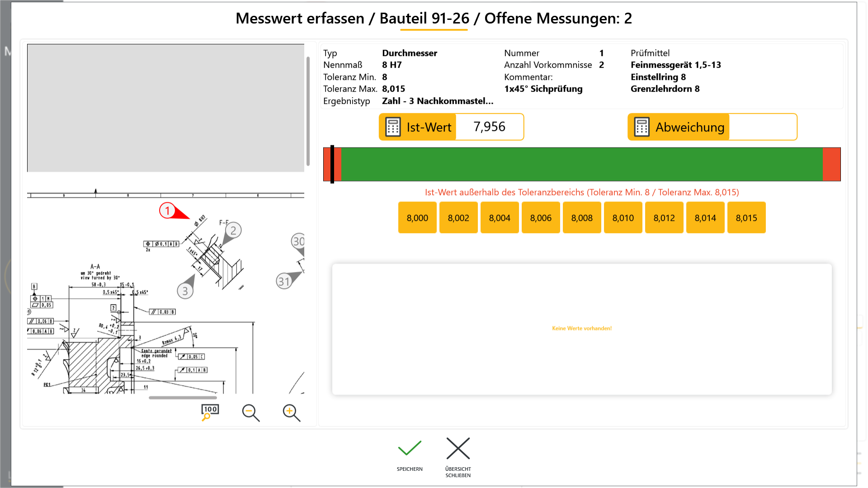Save the measurement with Speichern checkmark
868x488 pixels.
[410, 448]
